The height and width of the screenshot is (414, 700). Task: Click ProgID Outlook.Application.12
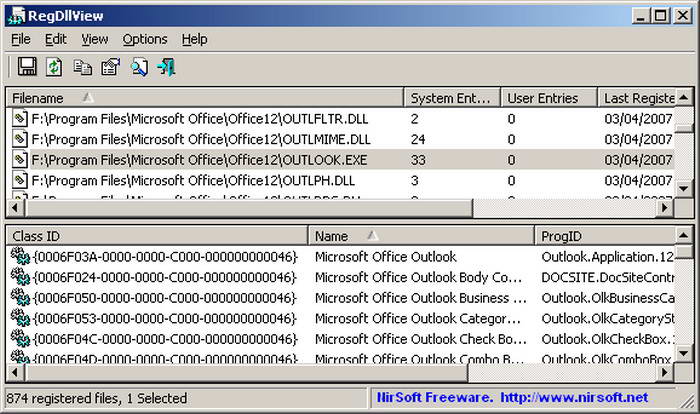607,256
